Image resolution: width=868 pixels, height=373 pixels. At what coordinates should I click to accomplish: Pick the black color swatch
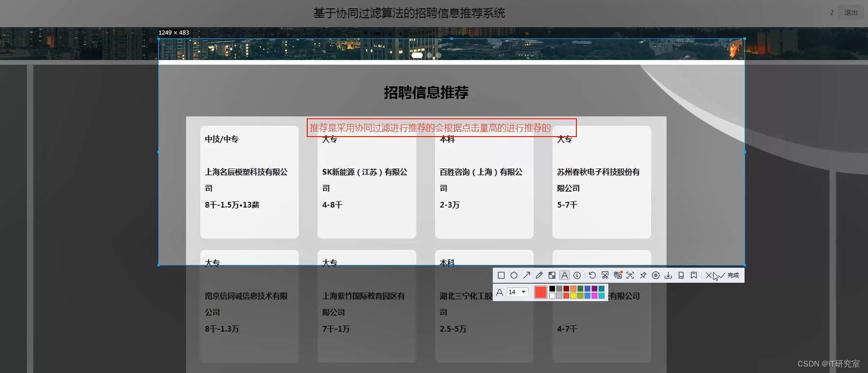click(552, 288)
